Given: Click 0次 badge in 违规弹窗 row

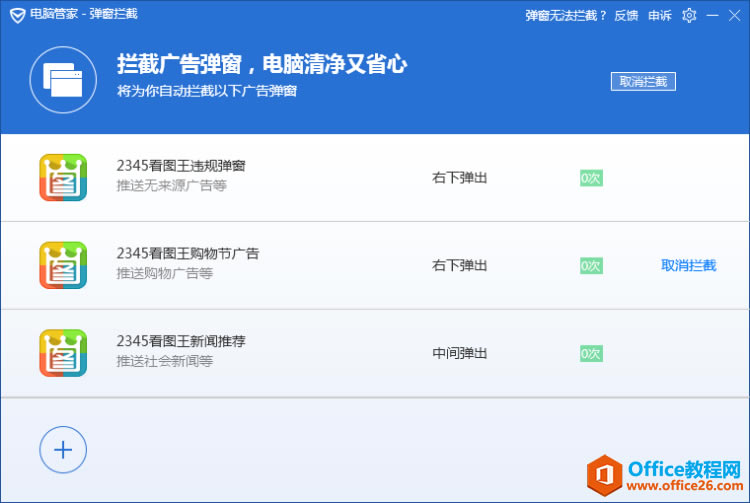Looking at the screenshot, I should [x=591, y=178].
